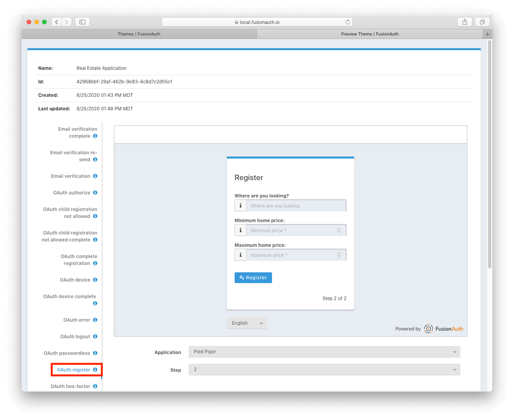Click the Minimum price stepper arrows
The width and height of the screenshot is (514, 420).
click(339, 230)
